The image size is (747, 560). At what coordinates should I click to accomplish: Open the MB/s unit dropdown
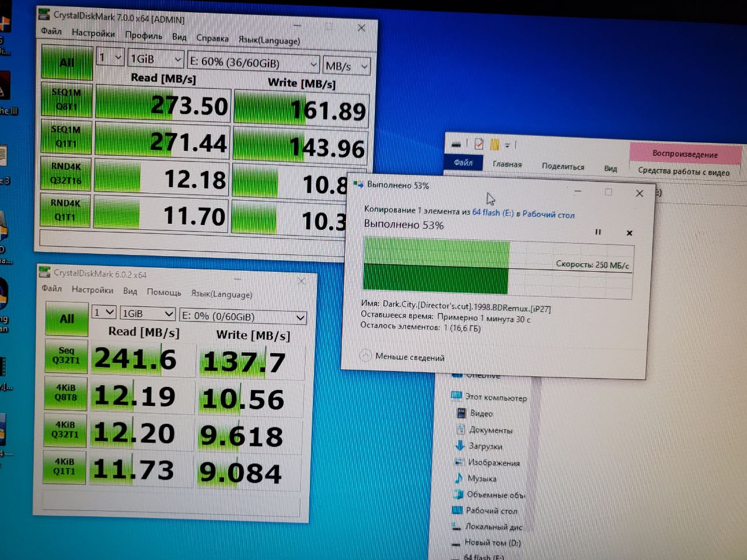(347, 66)
